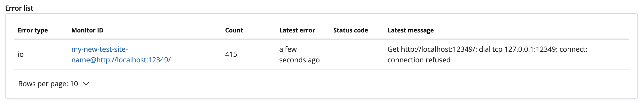Open the my-new-test-site-name monitor link

[x=99, y=49]
